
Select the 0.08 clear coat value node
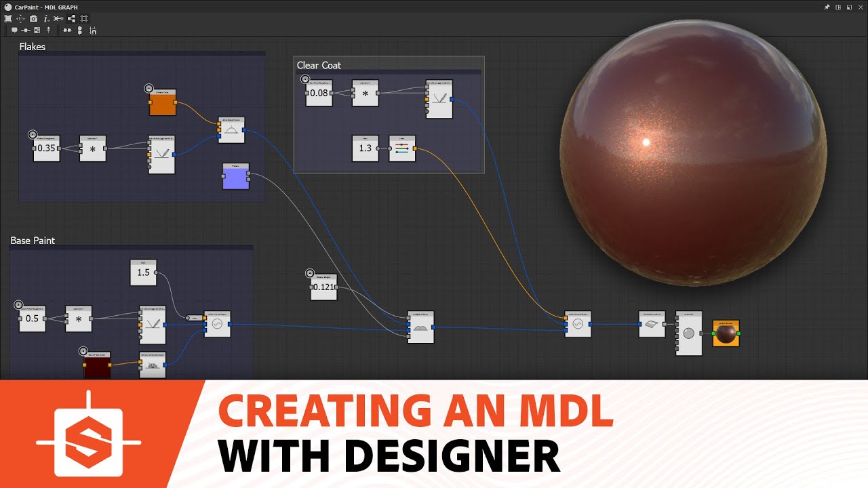point(319,93)
